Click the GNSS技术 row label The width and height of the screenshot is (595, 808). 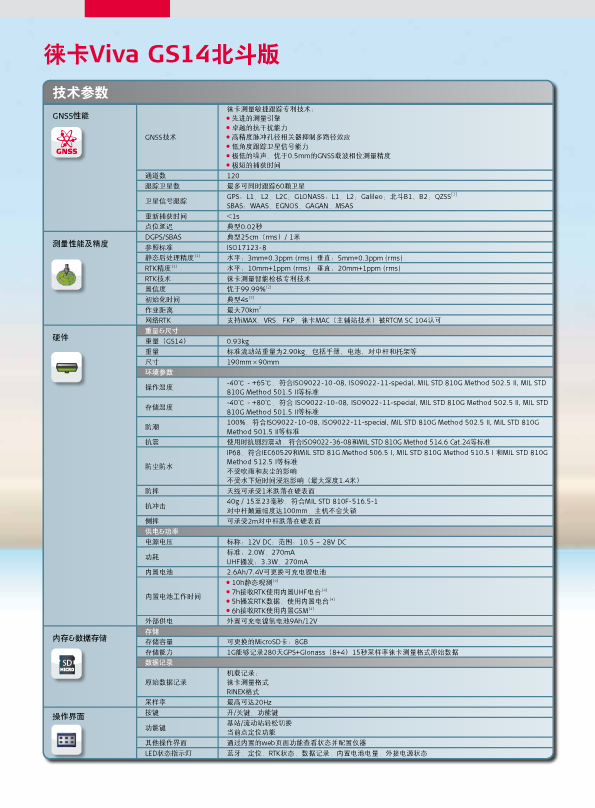pyautogui.click(x=160, y=137)
